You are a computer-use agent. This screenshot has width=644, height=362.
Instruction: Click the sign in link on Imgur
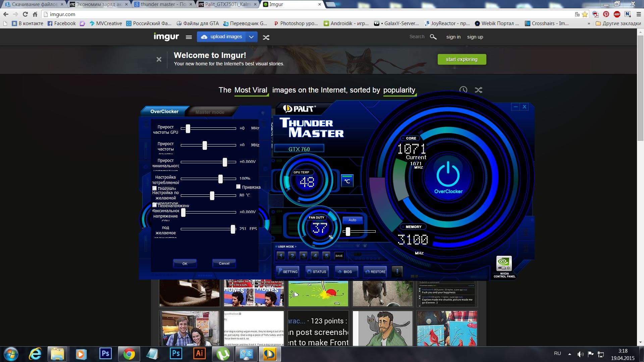(x=453, y=37)
